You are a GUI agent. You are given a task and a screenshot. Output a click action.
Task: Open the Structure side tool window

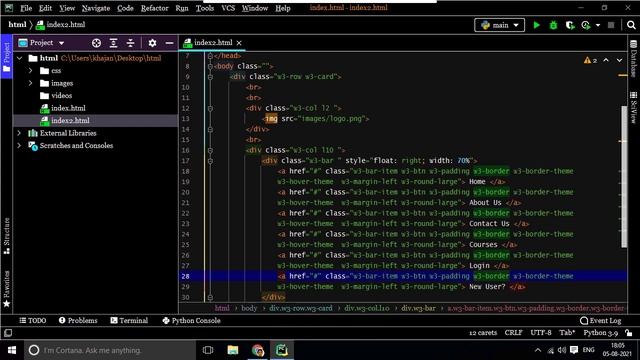(7, 236)
